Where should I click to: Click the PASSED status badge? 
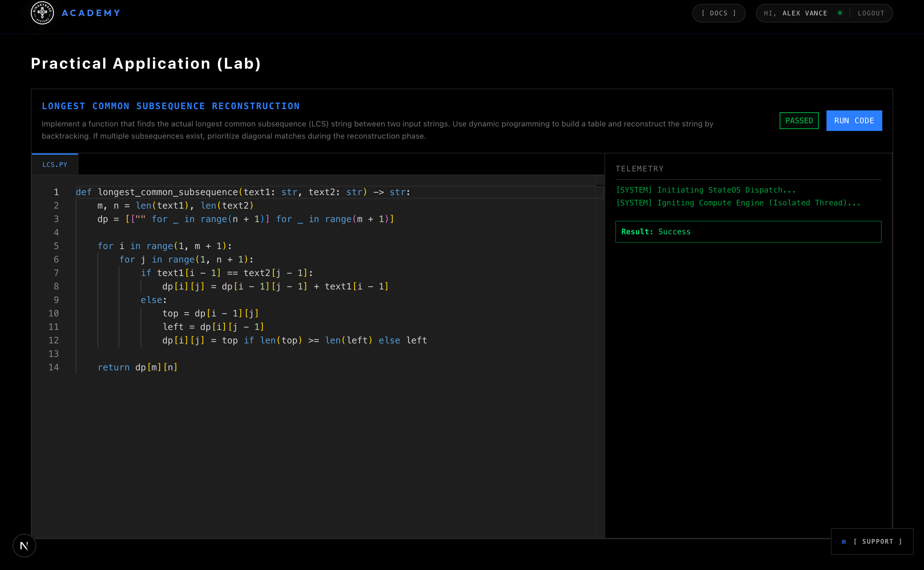pos(799,121)
